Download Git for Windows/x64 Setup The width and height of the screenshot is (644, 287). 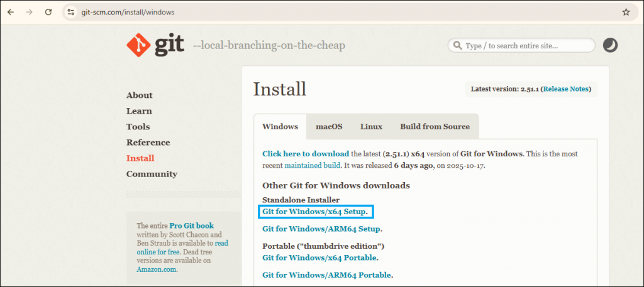coord(315,212)
